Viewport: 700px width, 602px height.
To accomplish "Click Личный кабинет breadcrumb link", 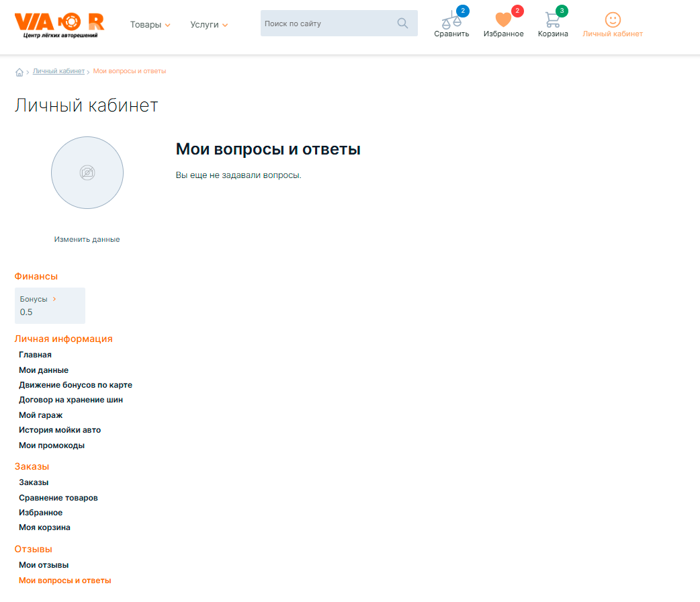I will tap(59, 71).
